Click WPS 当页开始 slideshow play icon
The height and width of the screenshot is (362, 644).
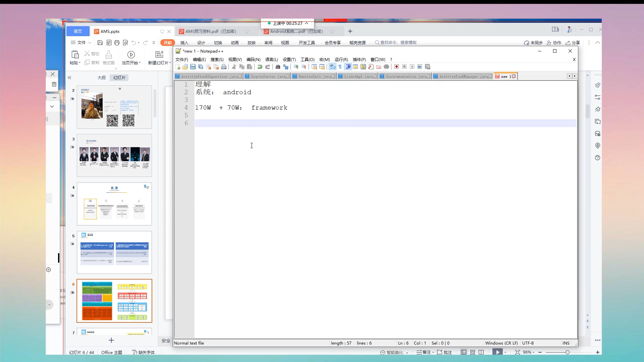point(131,55)
